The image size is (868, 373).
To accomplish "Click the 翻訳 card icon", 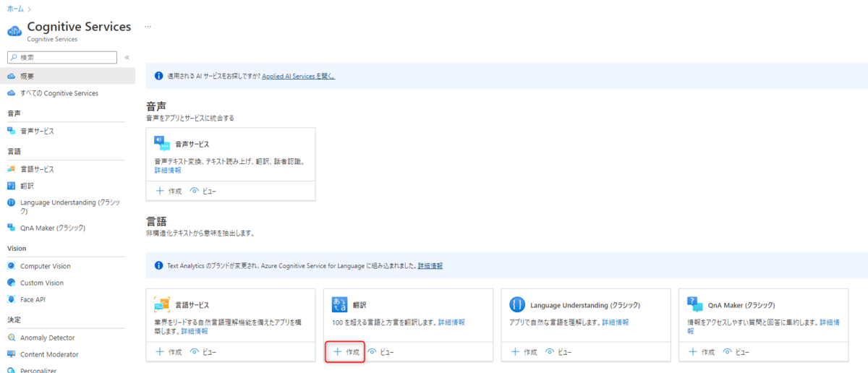I will (340, 304).
